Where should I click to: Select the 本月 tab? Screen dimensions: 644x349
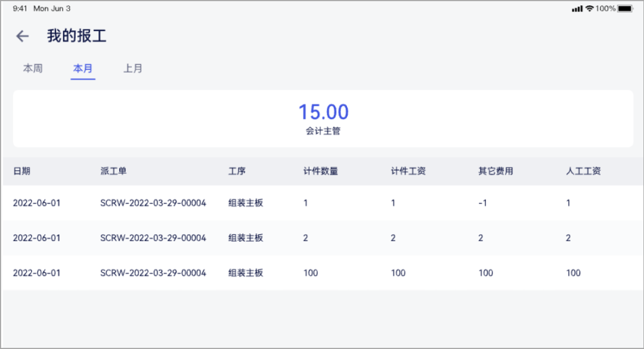tap(83, 68)
